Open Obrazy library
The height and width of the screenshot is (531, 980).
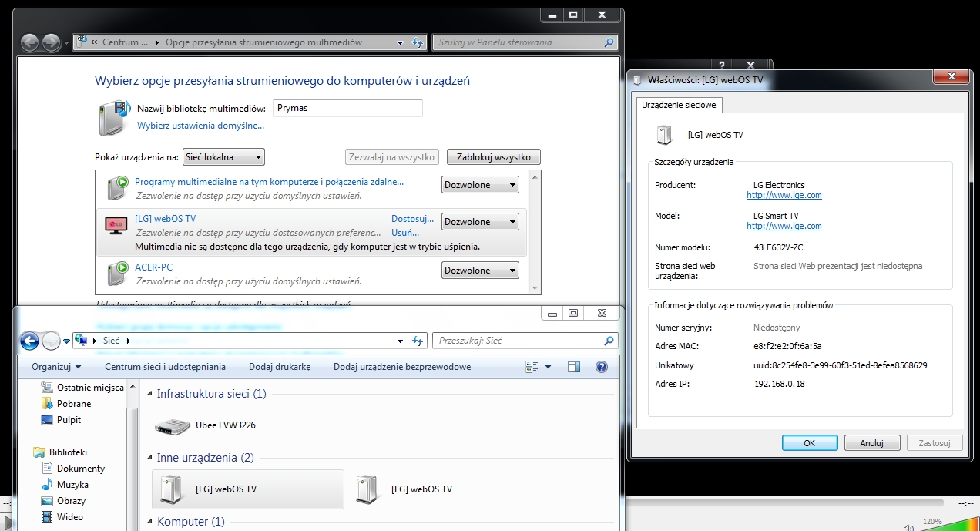pyautogui.click(x=64, y=501)
